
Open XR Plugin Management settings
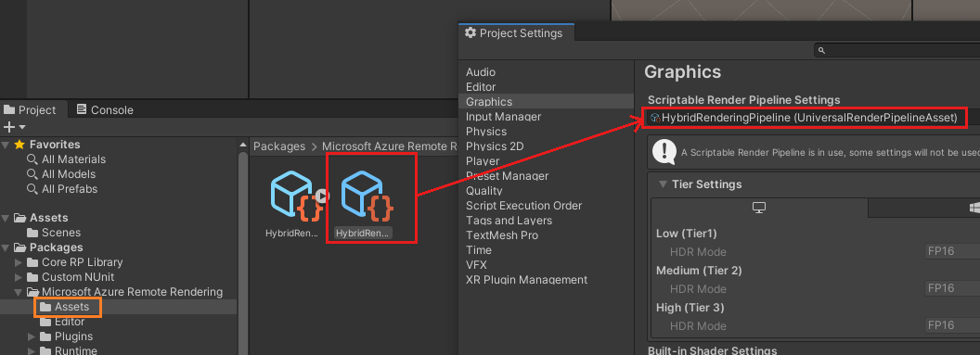(x=526, y=280)
